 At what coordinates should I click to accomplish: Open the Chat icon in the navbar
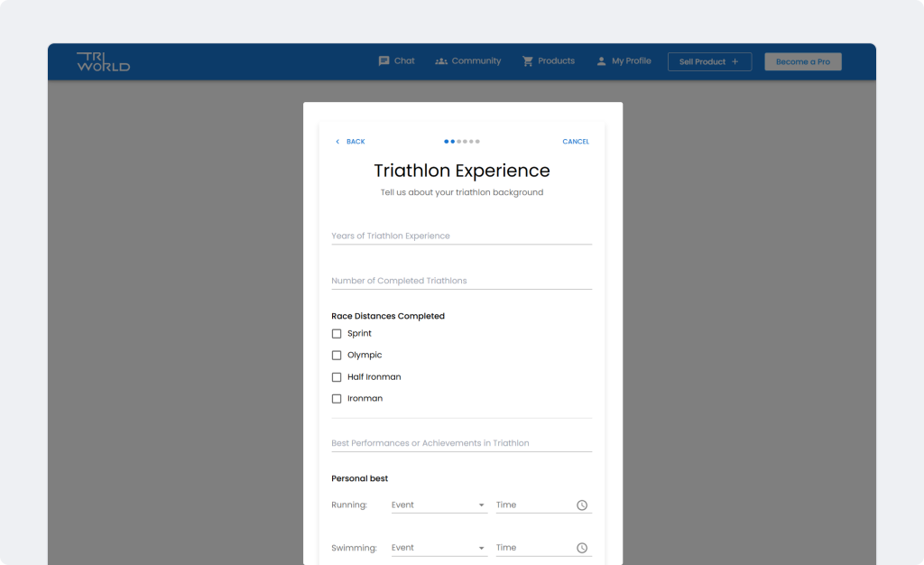384,60
